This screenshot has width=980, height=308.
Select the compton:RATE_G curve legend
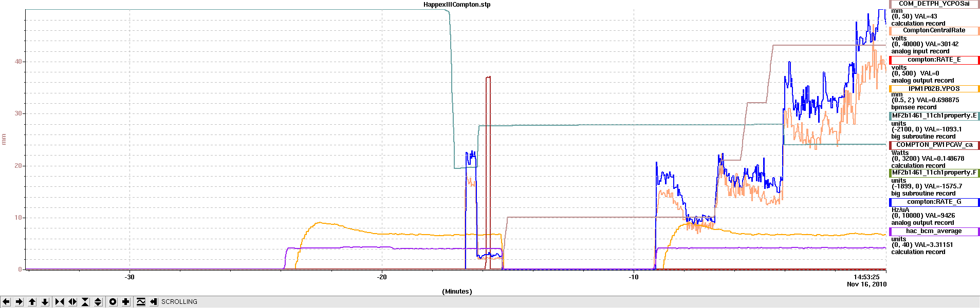(934, 202)
